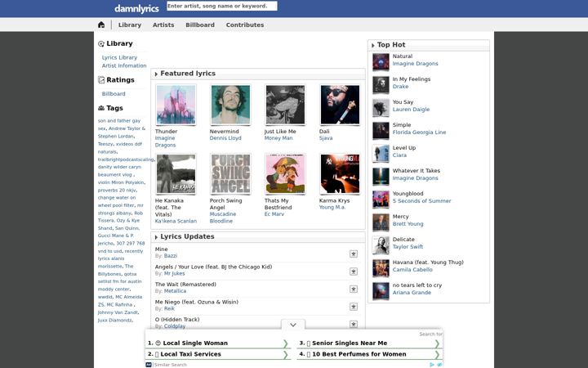Collapse the bottom ad banner chevron
This screenshot has width=588, height=368.
tap(293, 325)
